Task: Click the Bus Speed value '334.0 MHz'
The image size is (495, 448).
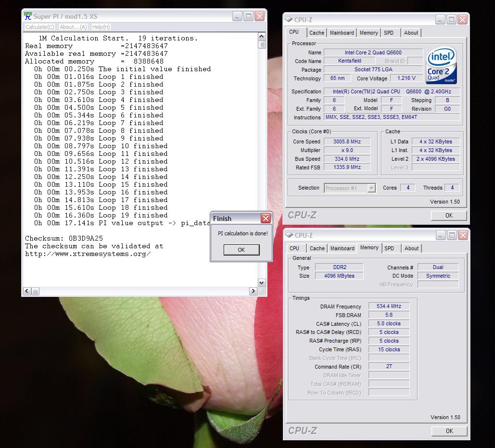Action: pyautogui.click(x=347, y=159)
